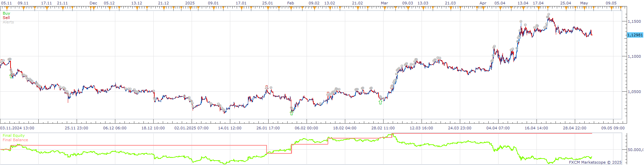Click the 28.04 22:00 time label
Screen dimensions: 644x165
click(x=575, y=128)
